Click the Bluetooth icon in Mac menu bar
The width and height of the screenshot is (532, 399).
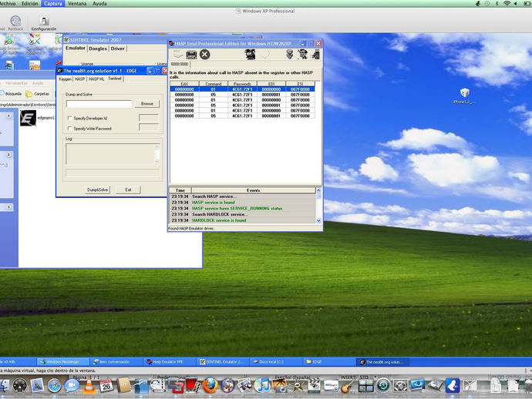497,3
